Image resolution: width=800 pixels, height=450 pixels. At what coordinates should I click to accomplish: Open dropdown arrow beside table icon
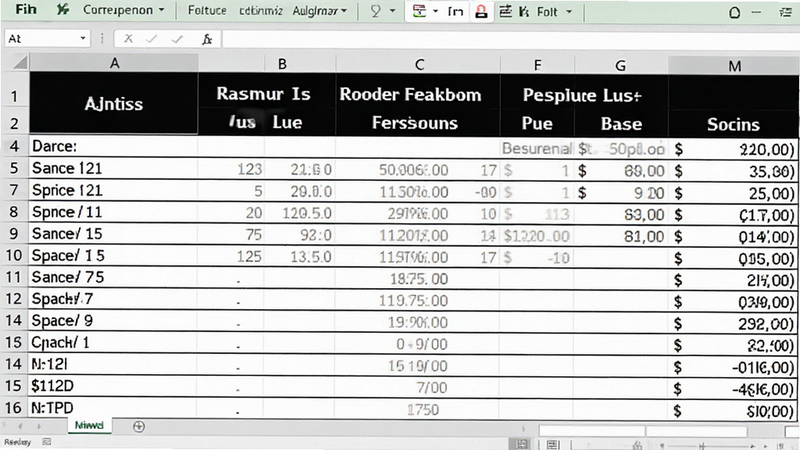(x=435, y=11)
